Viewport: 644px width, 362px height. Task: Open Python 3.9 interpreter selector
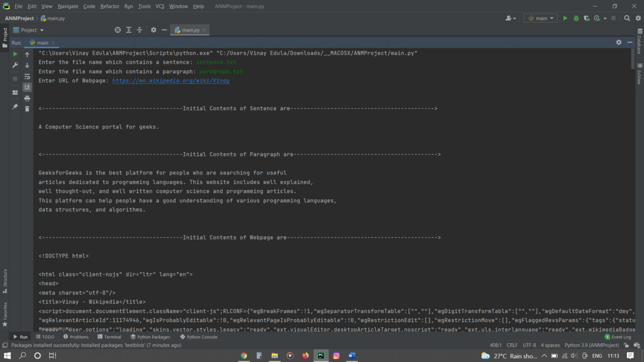591,345
